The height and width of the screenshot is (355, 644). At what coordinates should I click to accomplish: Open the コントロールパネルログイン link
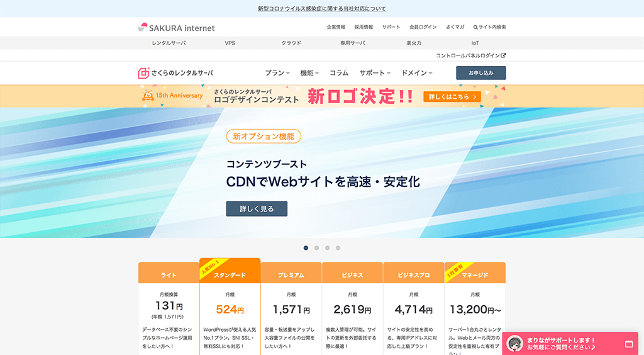(468, 55)
